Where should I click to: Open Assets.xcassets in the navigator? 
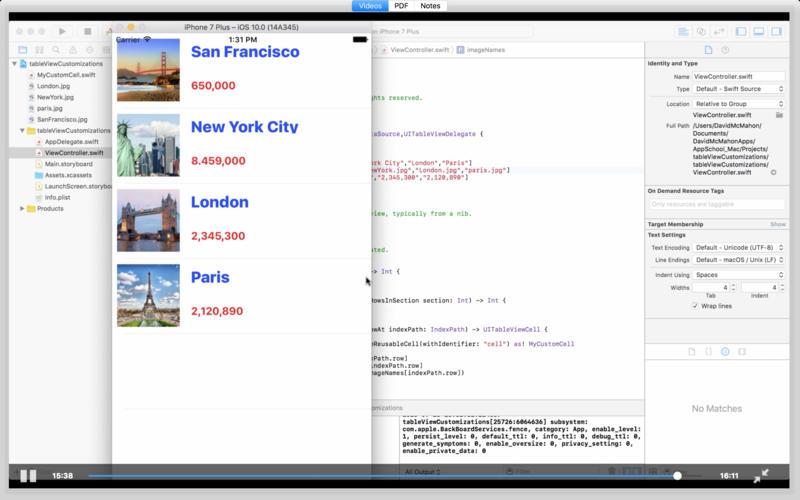(68, 176)
